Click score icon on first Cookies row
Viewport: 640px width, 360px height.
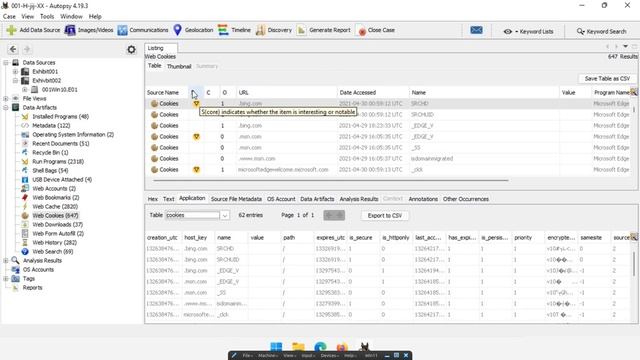(x=196, y=104)
